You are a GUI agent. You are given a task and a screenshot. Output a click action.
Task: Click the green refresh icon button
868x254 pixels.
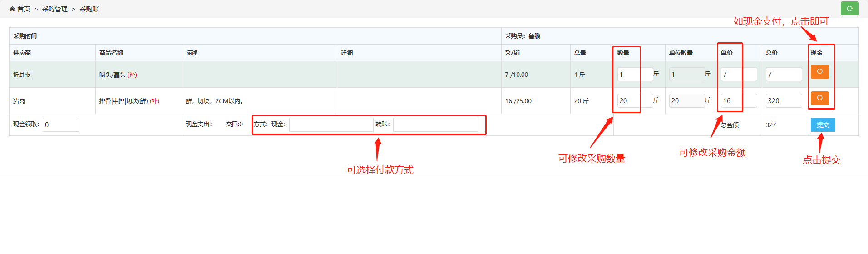click(x=849, y=9)
